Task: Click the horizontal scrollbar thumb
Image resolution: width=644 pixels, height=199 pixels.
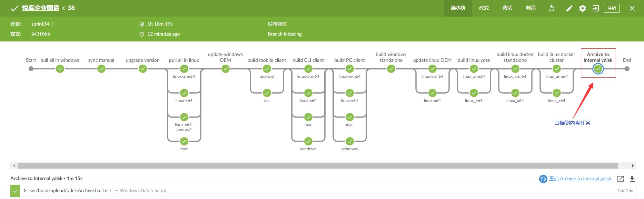Action: coord(318,166)
